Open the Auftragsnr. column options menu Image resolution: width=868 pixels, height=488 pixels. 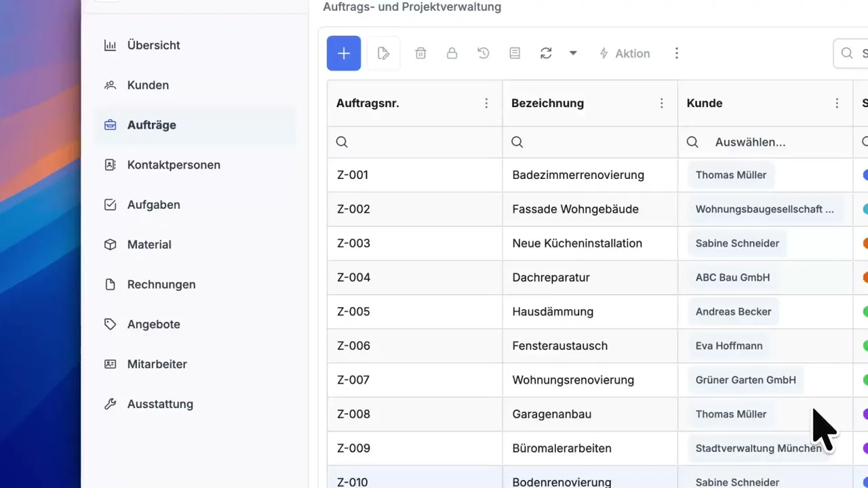pyautogui.click(x=486, y=103)
